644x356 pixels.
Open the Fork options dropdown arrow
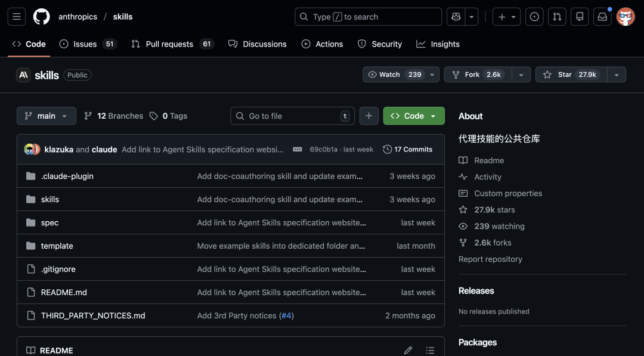tap(521, 75)
